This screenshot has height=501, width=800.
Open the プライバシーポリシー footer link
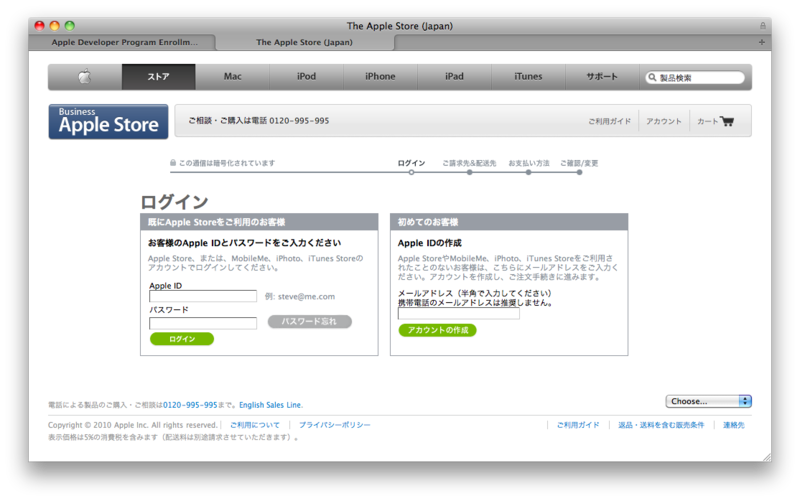point(335,425)
